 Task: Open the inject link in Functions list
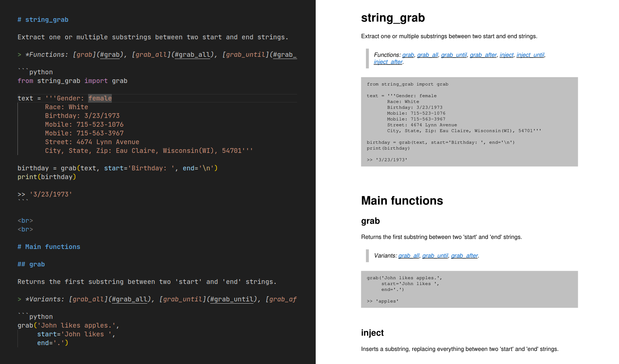506,55
